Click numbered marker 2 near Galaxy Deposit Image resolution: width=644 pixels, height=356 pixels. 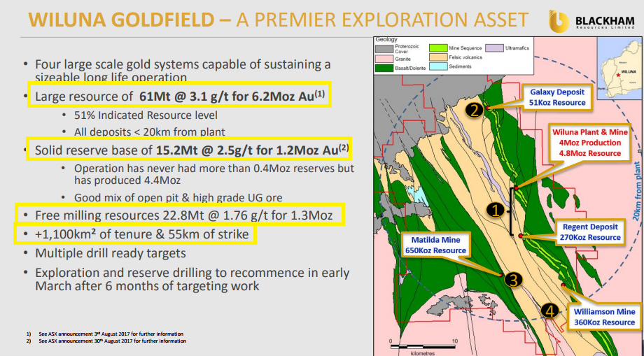(x=475, y=111)
